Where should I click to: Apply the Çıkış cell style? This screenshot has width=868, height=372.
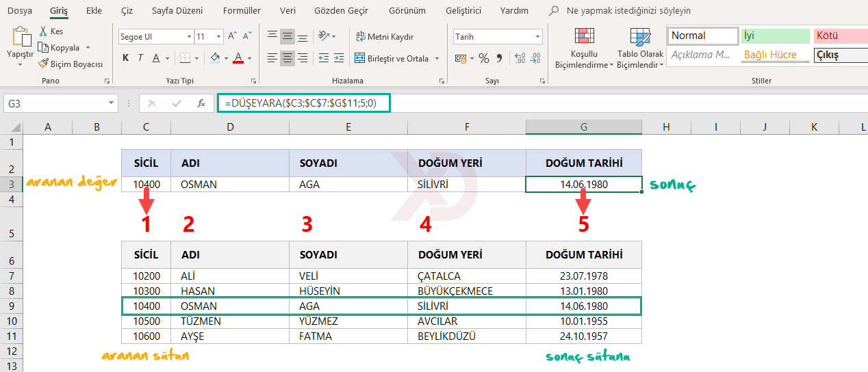click(840, 55)
